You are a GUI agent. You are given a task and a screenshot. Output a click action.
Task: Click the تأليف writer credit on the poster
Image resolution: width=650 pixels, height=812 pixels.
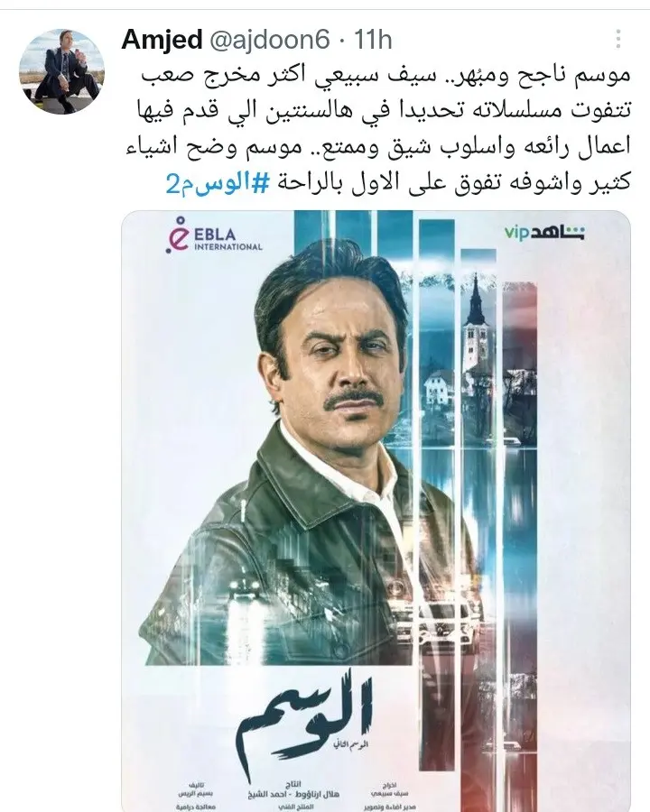pos(195,789)
